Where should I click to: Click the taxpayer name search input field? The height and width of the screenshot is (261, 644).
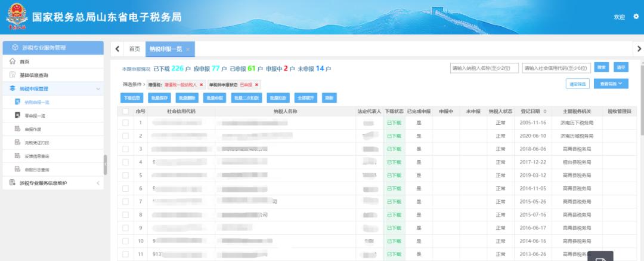(484, 67)
